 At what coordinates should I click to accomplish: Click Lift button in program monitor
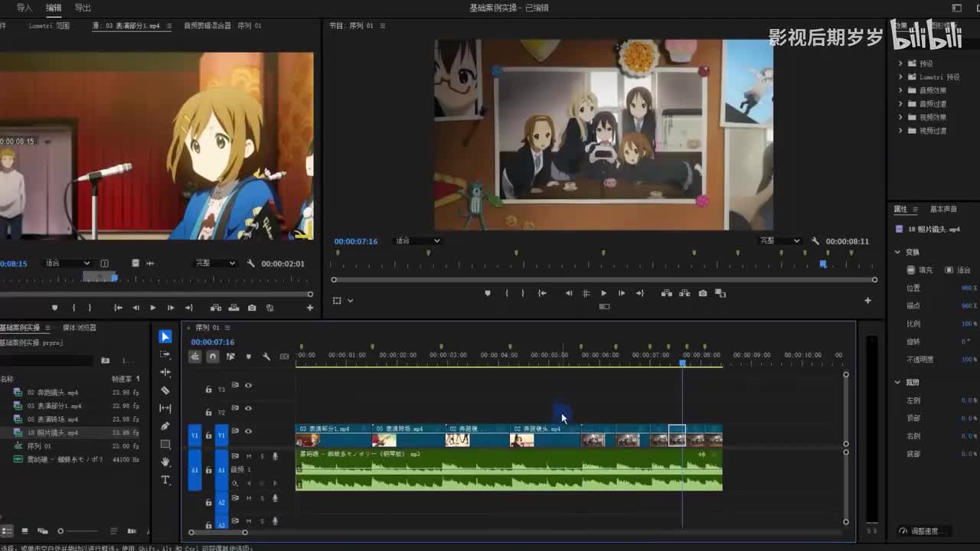667,293
